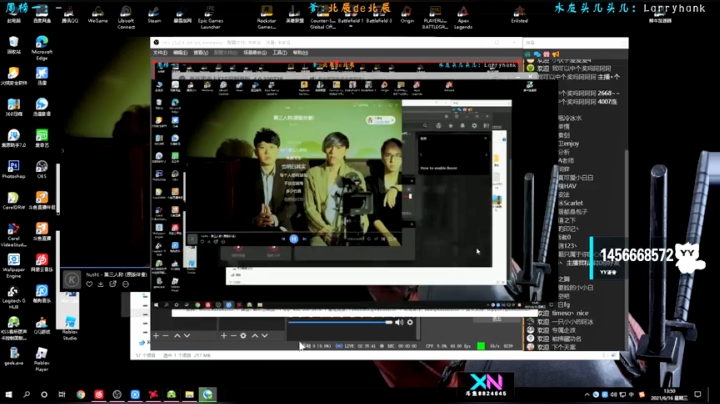Launch PLAYERUNKNOWN'S BATTLEGROUNDS shortcut

coord(435,17)
